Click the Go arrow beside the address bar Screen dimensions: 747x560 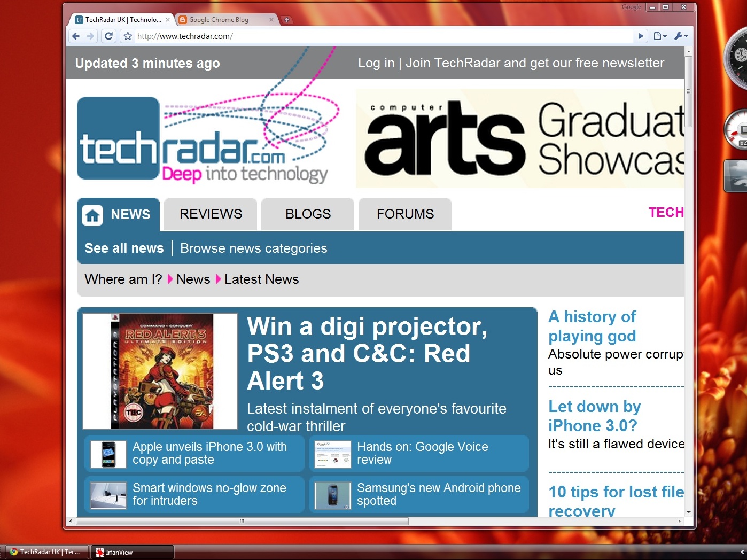(641, 36)
